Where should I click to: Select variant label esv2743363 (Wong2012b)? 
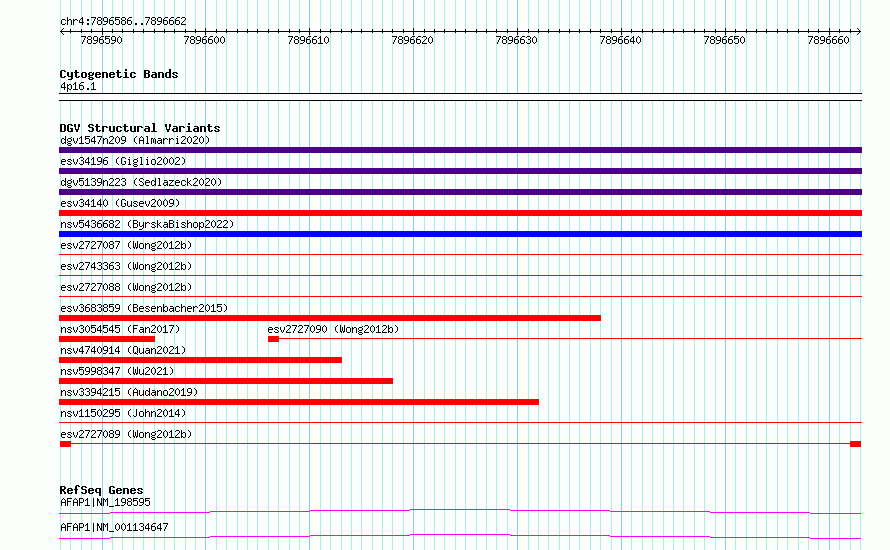[126, 266]
